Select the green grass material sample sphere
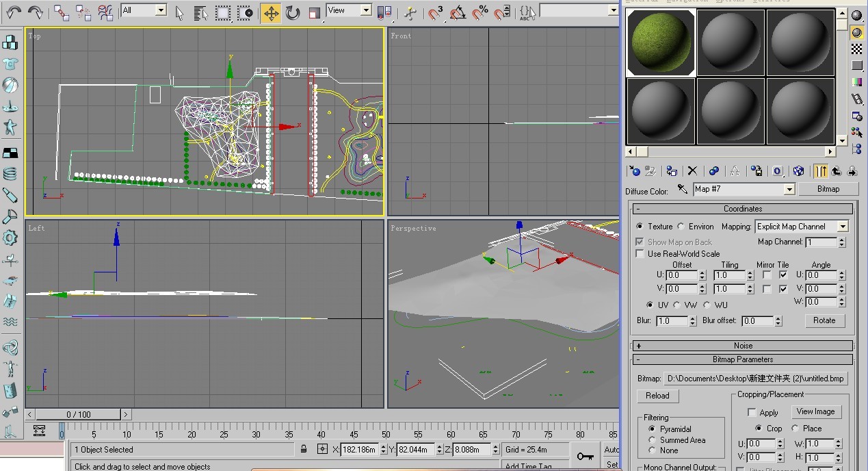Viewport: 868px width, 471px height. tap(661, 42)
